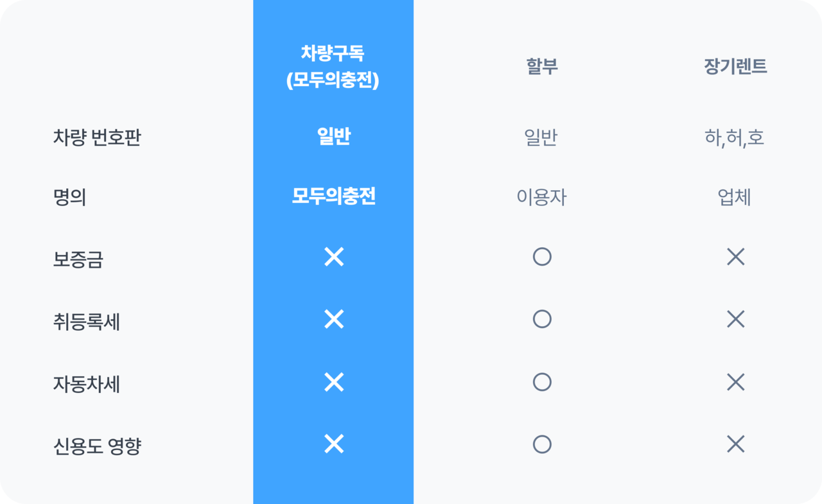This screenshot has height=504, width=822.
Task: Select the 장기렌트 column header
Action: pos(735,67)
